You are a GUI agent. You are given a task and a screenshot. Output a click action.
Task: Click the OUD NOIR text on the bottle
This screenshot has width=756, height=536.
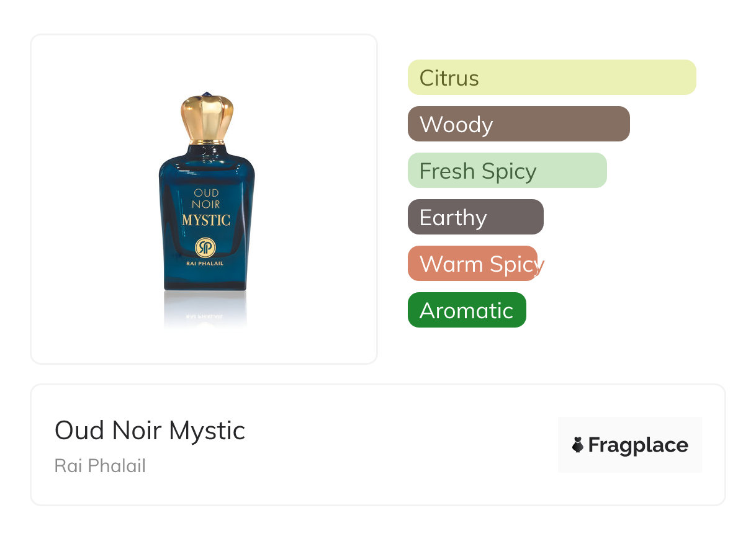(x=206, y=199)
